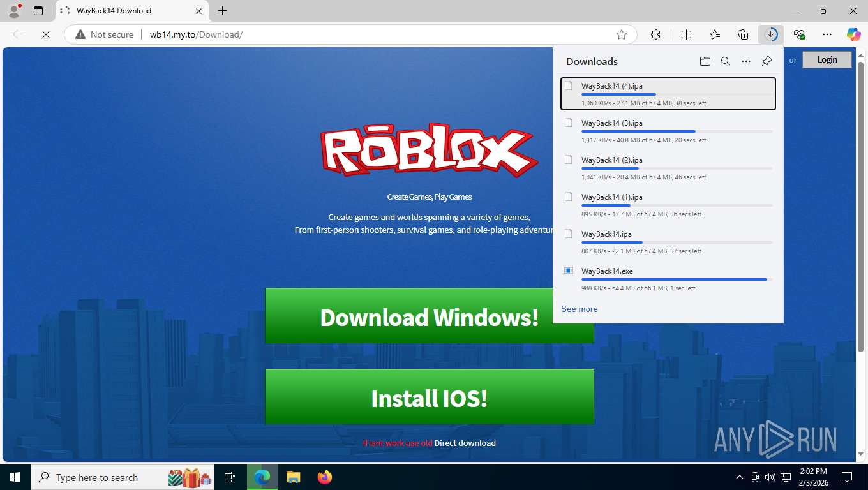Open Firefox from taskbar
Viewport: 868px width, 490px height.
tap(324, 477)
